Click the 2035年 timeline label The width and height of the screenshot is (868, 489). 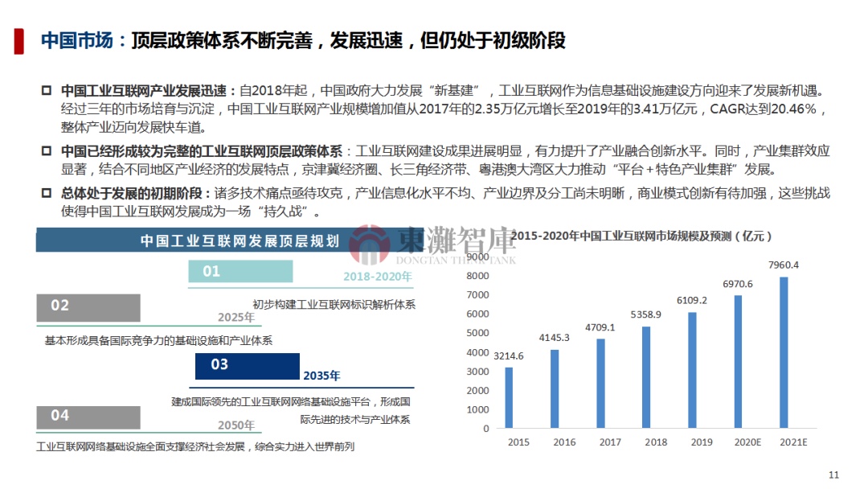pos(321,376)
